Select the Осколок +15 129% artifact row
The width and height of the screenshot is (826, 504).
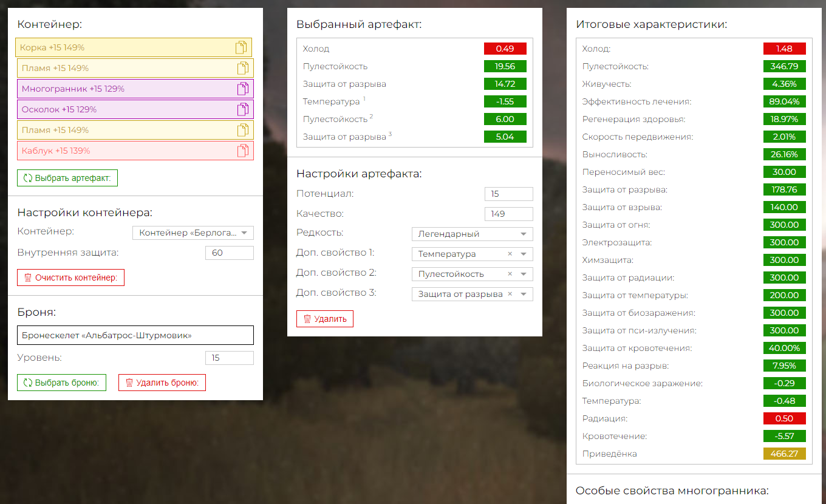point(135,109)
